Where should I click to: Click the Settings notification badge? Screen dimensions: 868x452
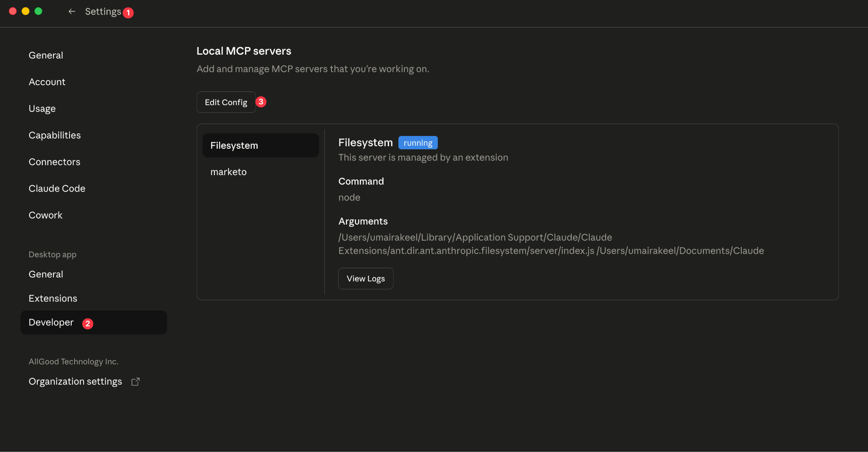coord(128,13)
